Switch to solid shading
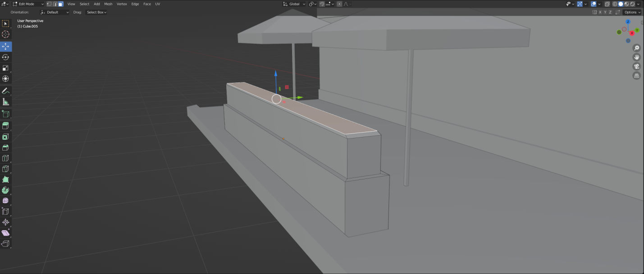The height and width of the screenshot is (274, 644). [x=621, y=4]
